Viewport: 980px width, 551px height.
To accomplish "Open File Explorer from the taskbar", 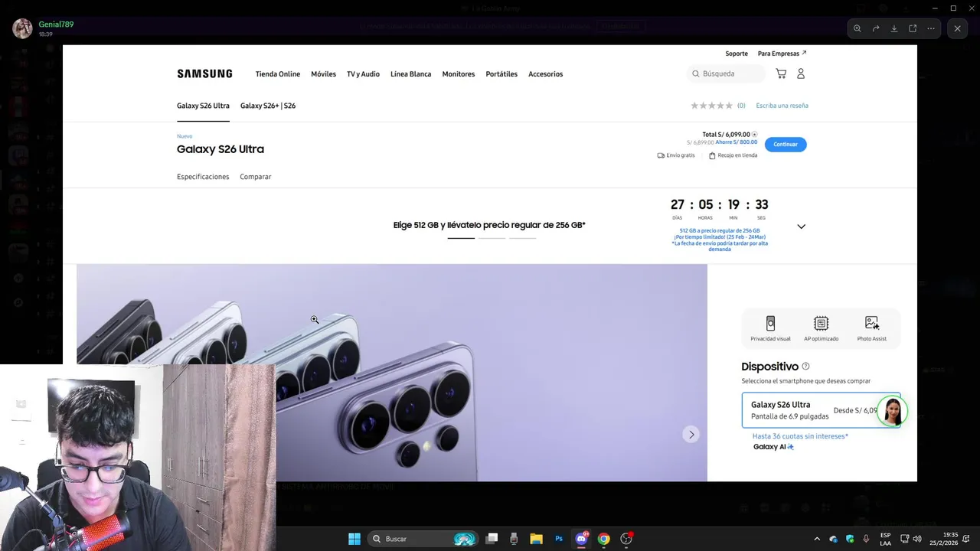I will [536, 539].
